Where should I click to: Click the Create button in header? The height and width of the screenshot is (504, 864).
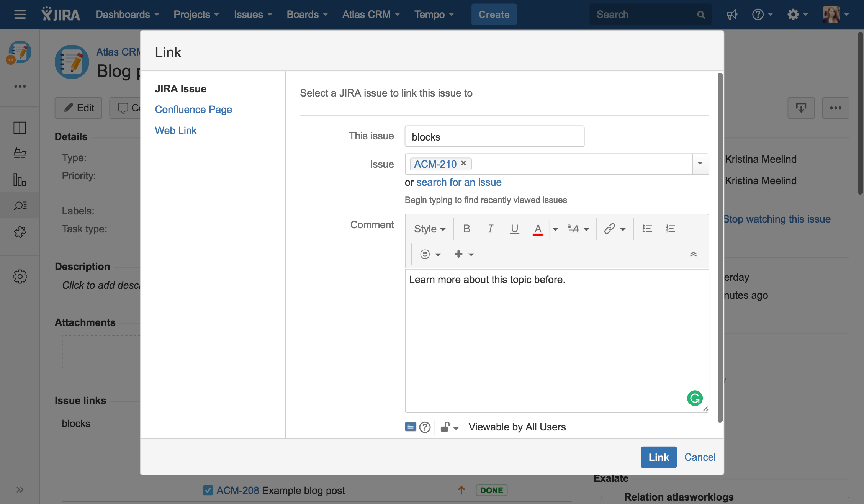(494, 15)
